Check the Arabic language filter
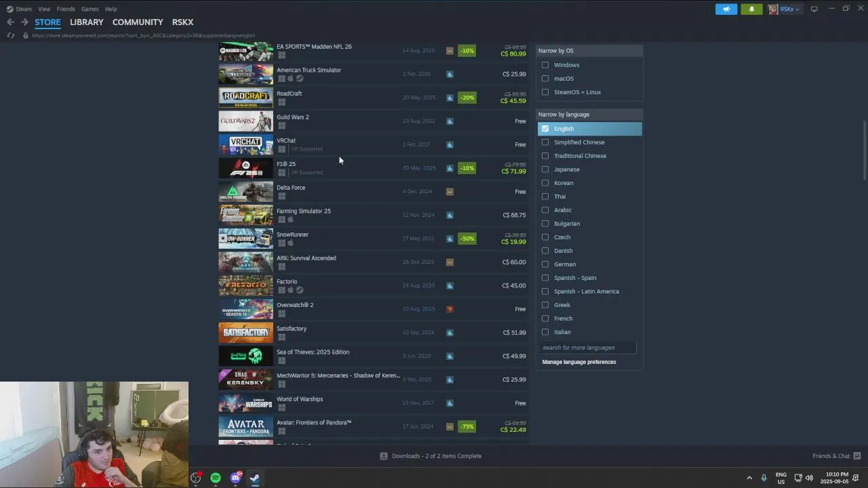This screenshot has height=488, width=868. click(545, 210)
